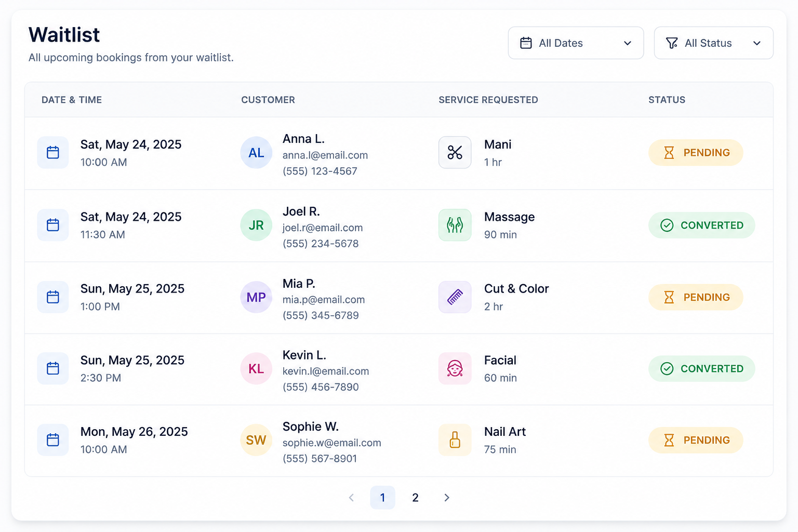Screen dimensions: 798x532
Task: Click the SW avatar for Sophie W.
Action: pos(256,440)
